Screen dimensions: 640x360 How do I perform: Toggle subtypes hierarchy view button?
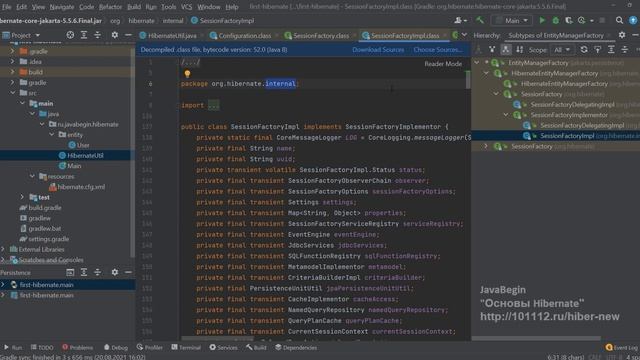click(x=506, y=49)
